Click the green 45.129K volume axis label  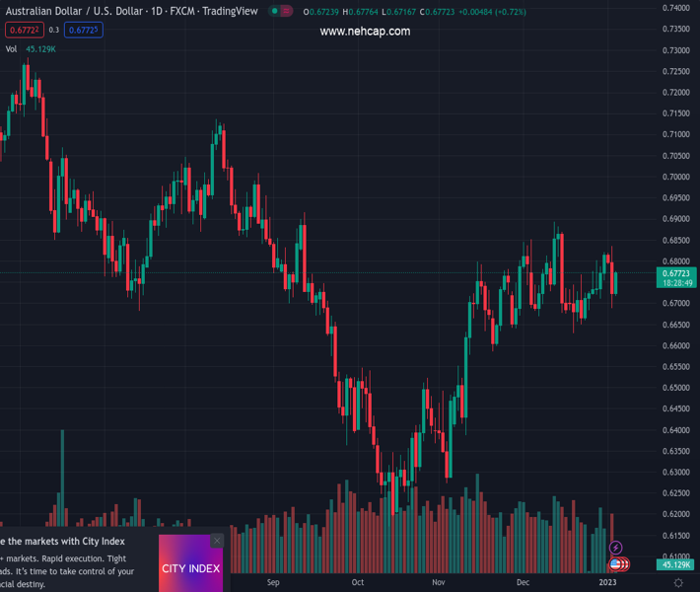(675, 564)
